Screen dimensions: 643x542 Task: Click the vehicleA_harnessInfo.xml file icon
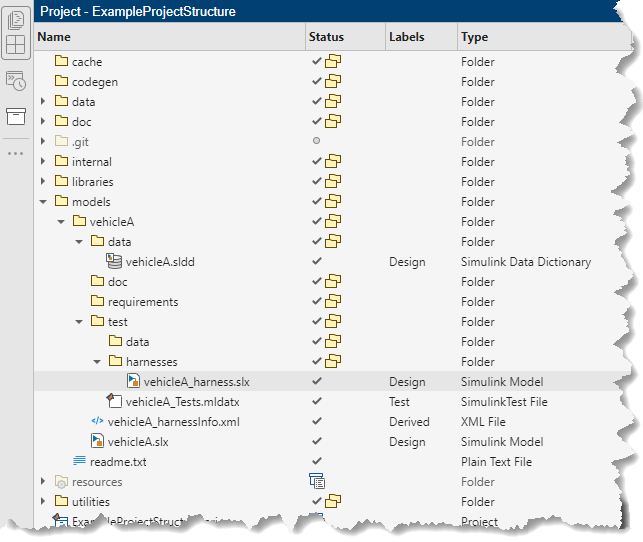pos(97,422)
